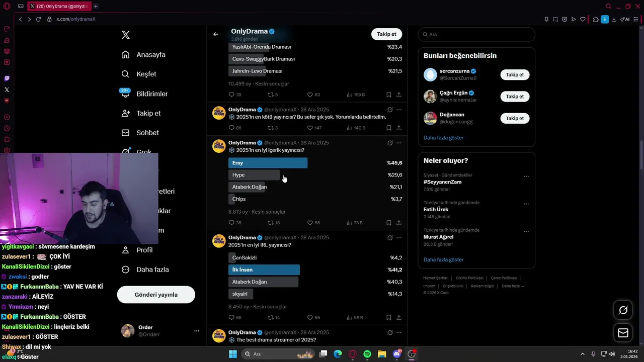Show more suggestions under Bunları beğenebilirsin
The image size is (644, 362).
pyautogui.click(x=443, y=138)
